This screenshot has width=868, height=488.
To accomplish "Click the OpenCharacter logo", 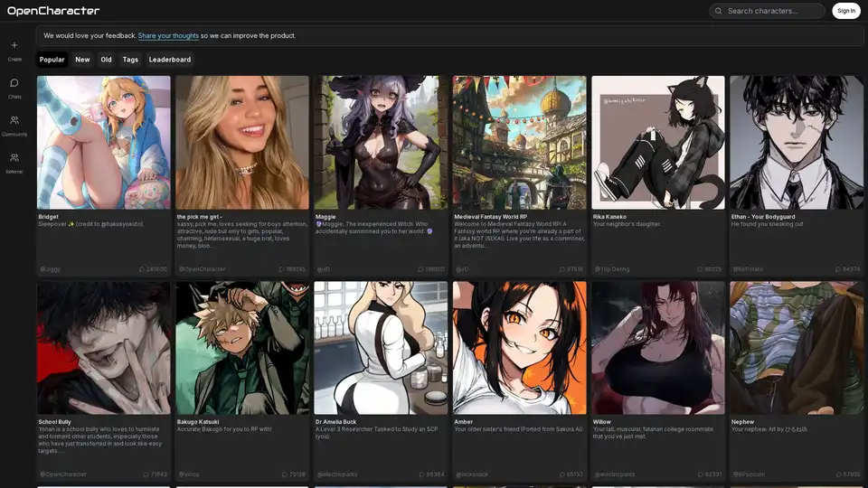I will [53, 11].
